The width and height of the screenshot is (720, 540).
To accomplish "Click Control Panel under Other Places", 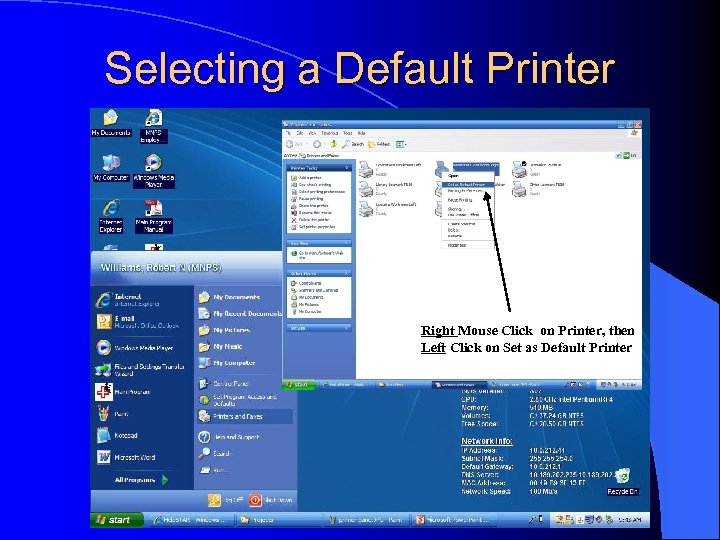I will pyautogui.click(x=307, y=283).
